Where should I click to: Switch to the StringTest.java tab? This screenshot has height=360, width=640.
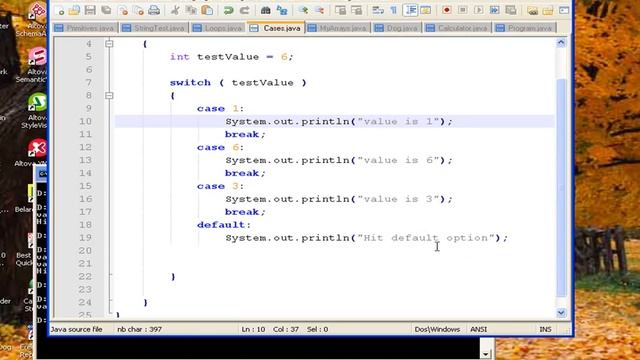tap(154, 28)
